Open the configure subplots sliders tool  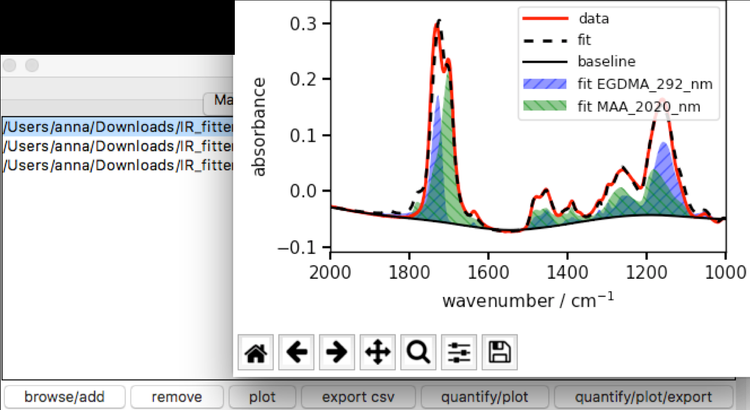tap(459, 353)
